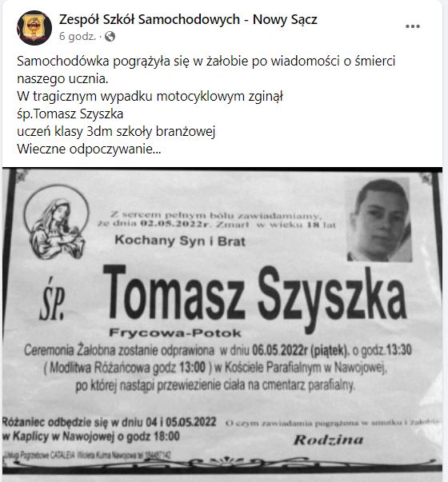Open the three-dots post options menu
Screen dimensions: 448x482
(413, 26)
